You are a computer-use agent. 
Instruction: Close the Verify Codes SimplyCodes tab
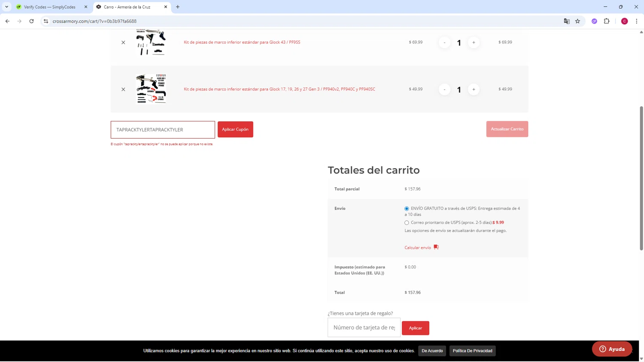tap(86, 7)
